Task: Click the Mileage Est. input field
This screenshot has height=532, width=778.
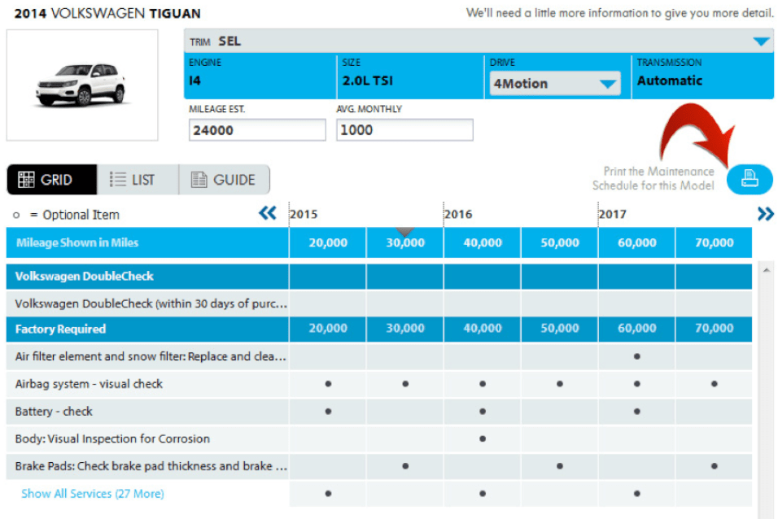Action: click(257, 130)
